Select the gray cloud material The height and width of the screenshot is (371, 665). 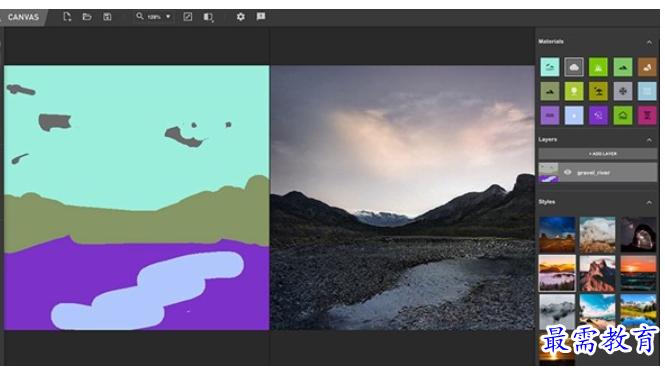point(574,67)
